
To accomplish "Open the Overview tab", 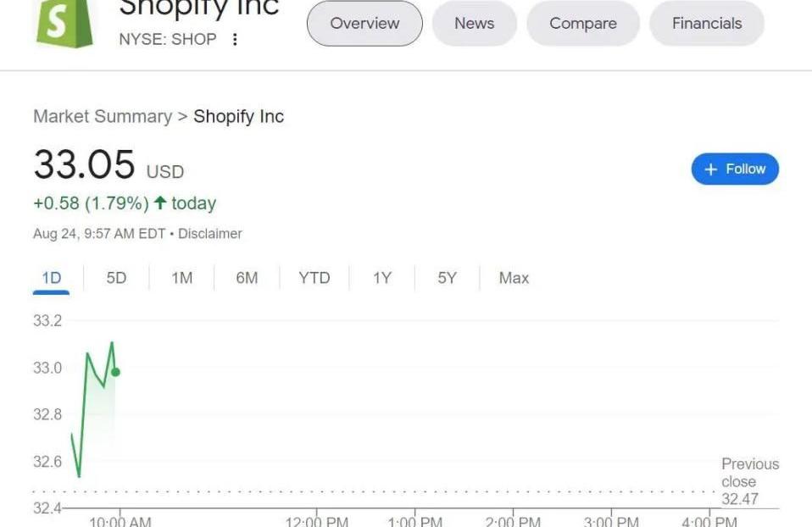I will (364, 24).
